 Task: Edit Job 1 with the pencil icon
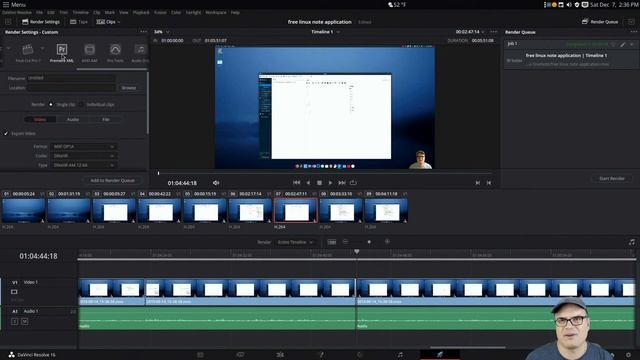[622, 44]
